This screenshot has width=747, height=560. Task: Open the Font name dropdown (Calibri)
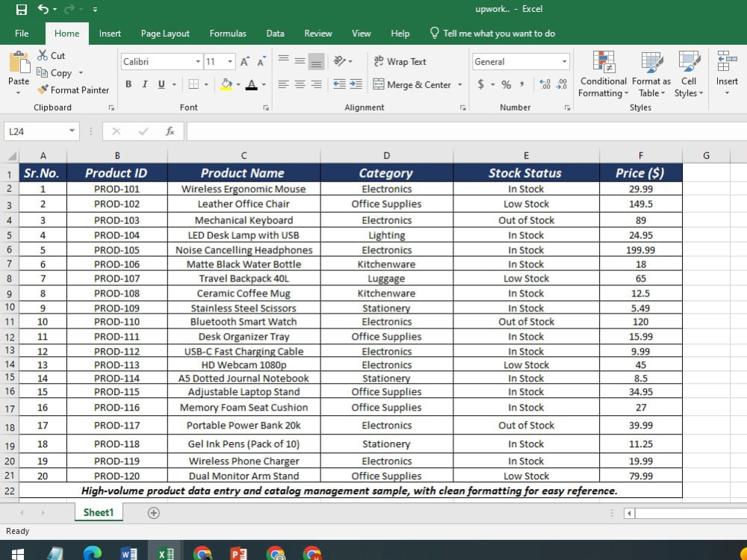pyautogui.click(x=198, y=62)
